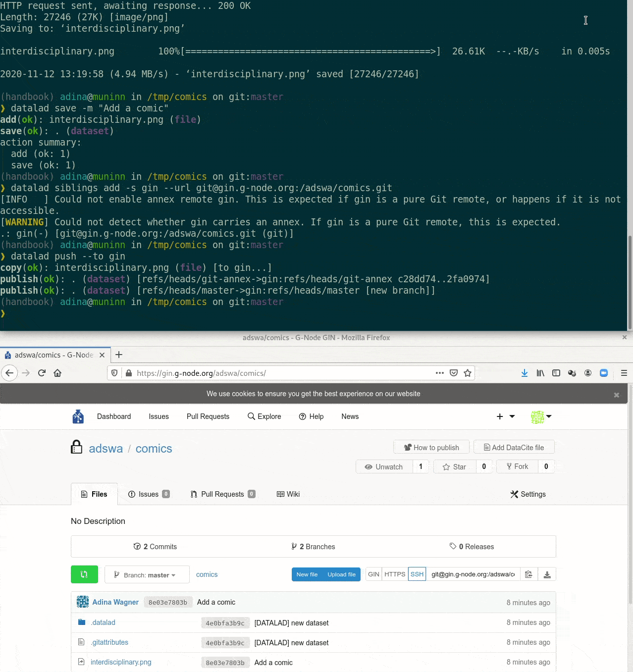Switch to the Wiki tab

click(288, 494)
